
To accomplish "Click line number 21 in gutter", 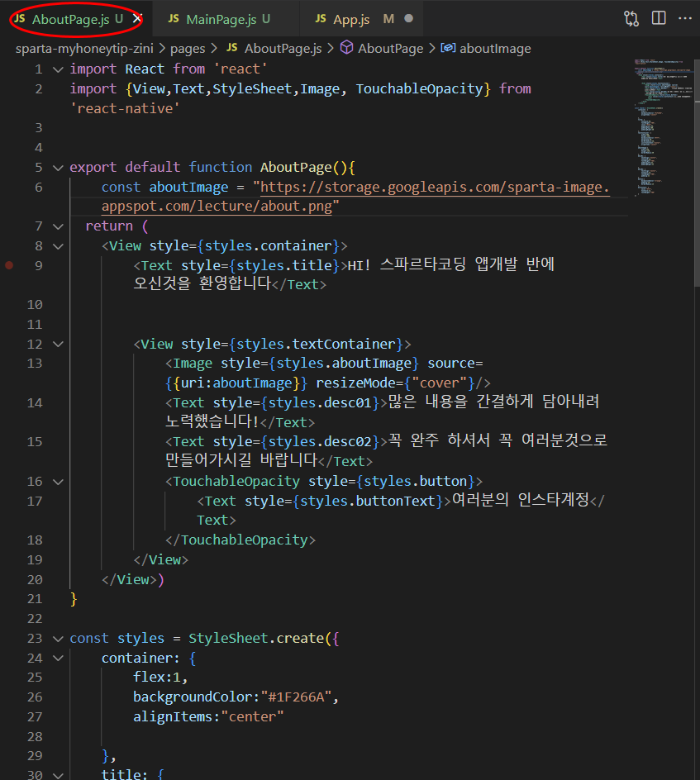I will [x=35, y=599].
